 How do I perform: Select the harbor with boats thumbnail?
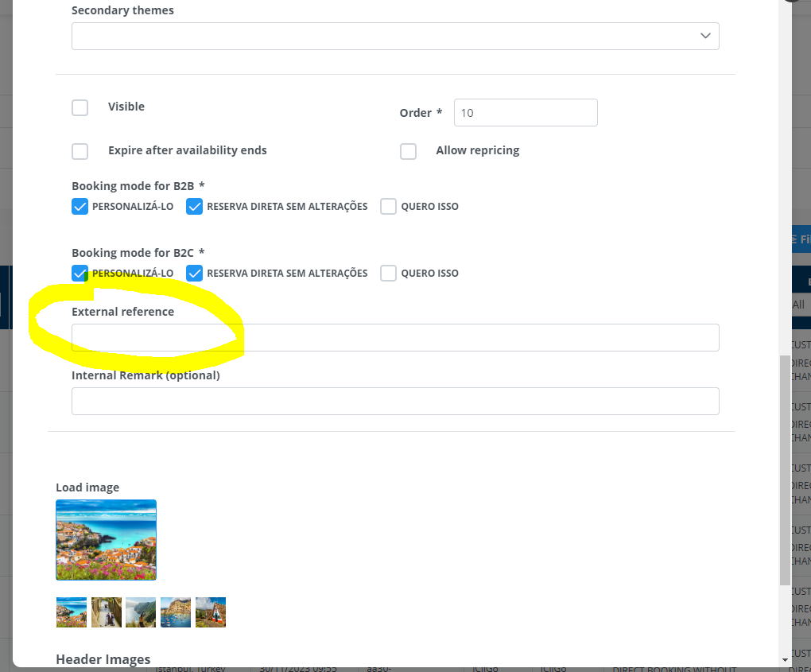(176, 612)
